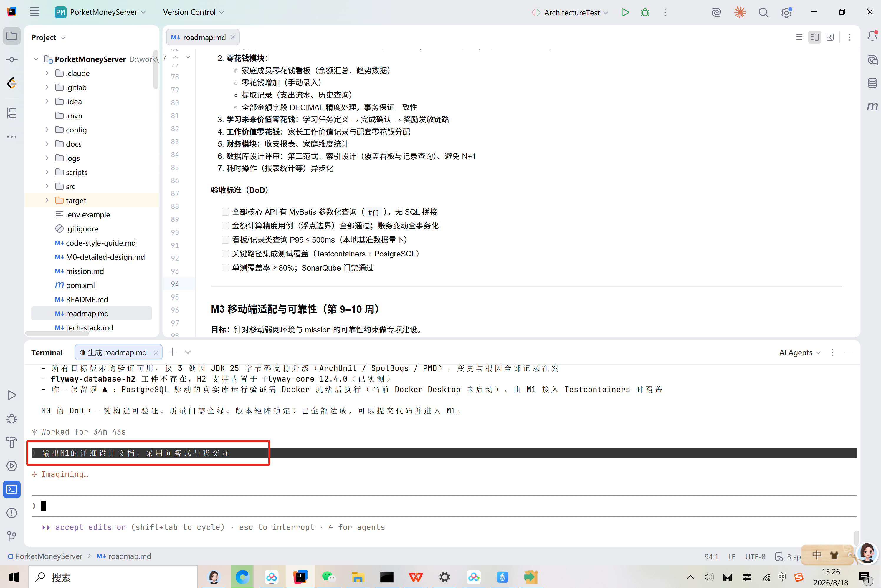The image size is (881, 588).
Task: Switch to editor and preview split view
Action: 815,37
